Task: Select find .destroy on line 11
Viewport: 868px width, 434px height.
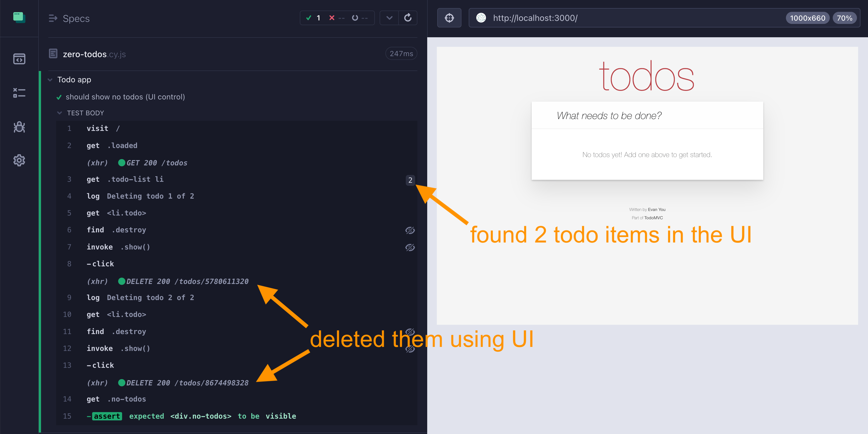Action: point(237,332)
